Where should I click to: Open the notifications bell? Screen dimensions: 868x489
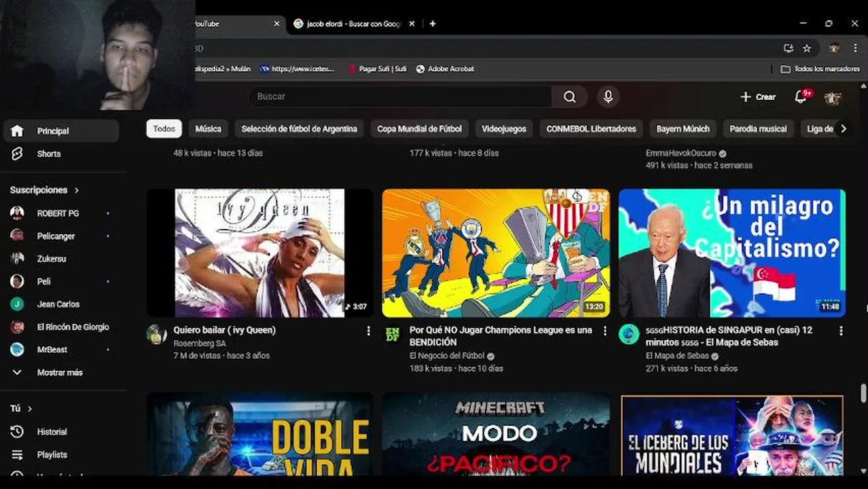(x=801, y=97)
